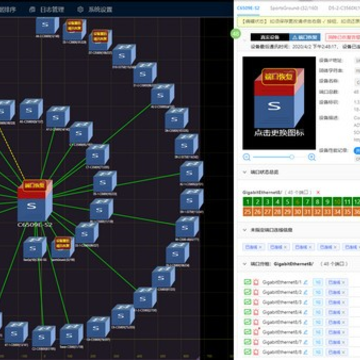Click GigabitEthernet8/4 green link status icon
Viewport: 360px width, 360px height.
[x=247, y=312]
